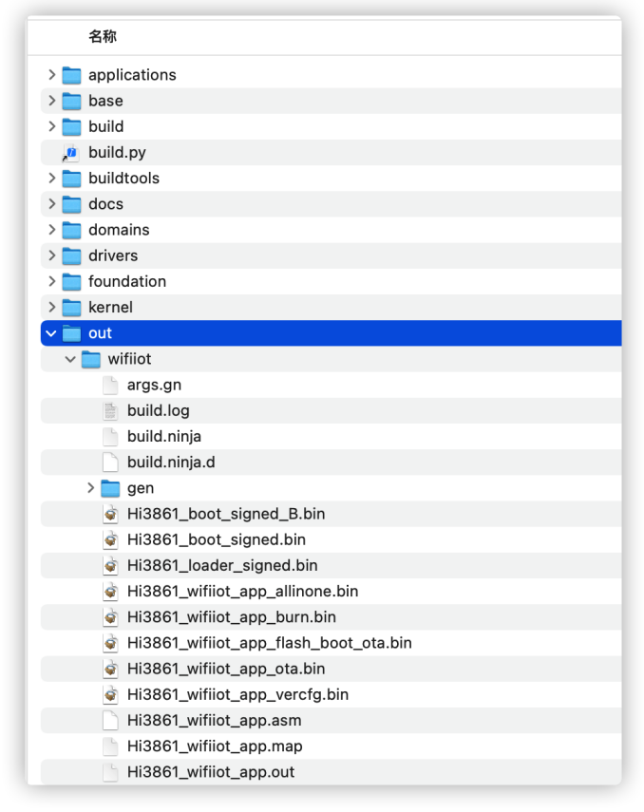Click the wifiiot folder icon
Viewport: 644px width, 812px height.
(x=91, y=359)
